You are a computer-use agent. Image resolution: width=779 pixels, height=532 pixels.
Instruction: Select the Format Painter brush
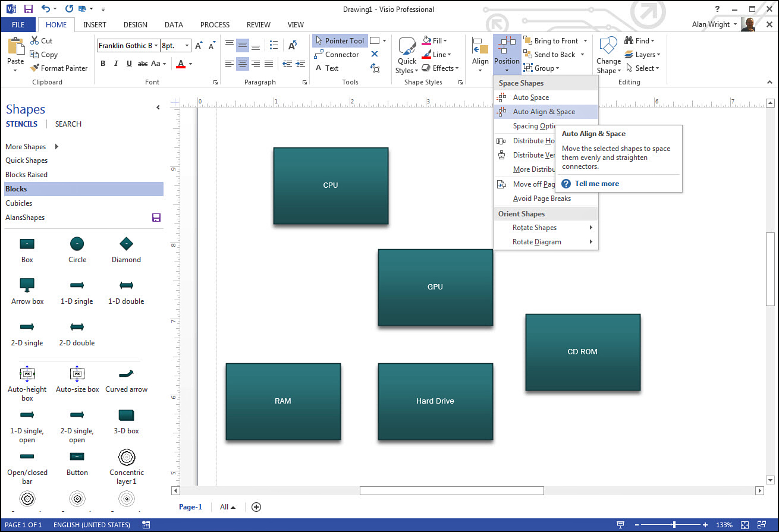pos(59,68)
